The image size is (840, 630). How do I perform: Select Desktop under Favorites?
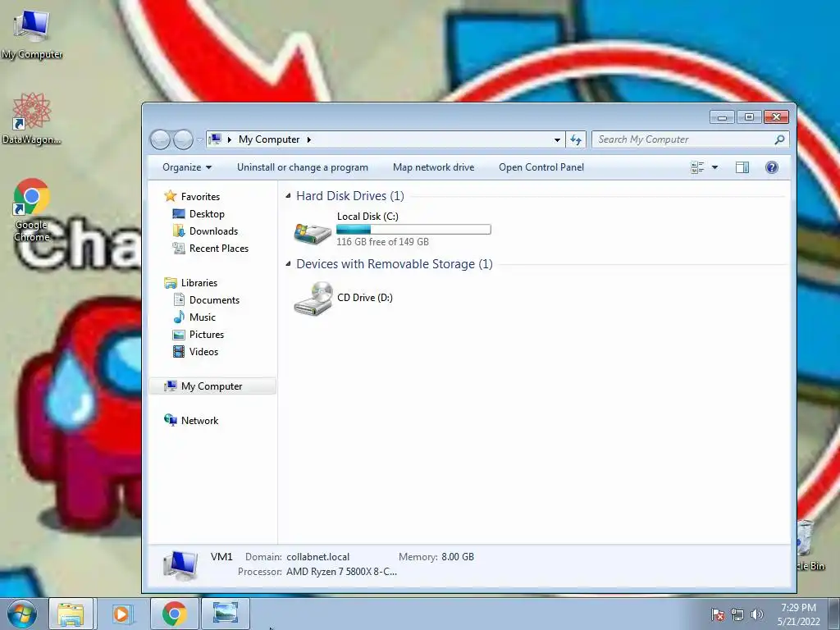pos(207,214)
